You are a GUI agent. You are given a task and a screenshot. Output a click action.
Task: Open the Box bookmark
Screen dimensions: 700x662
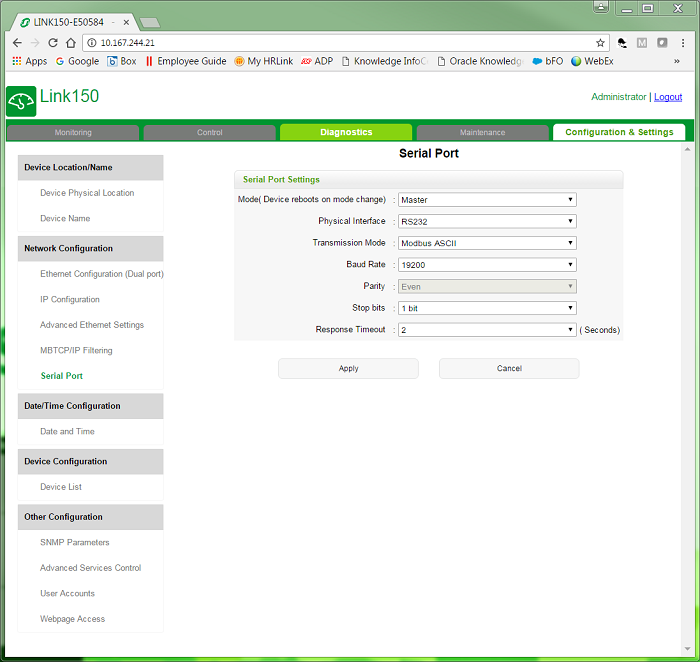pyautogui.click(x=122, y=61)
